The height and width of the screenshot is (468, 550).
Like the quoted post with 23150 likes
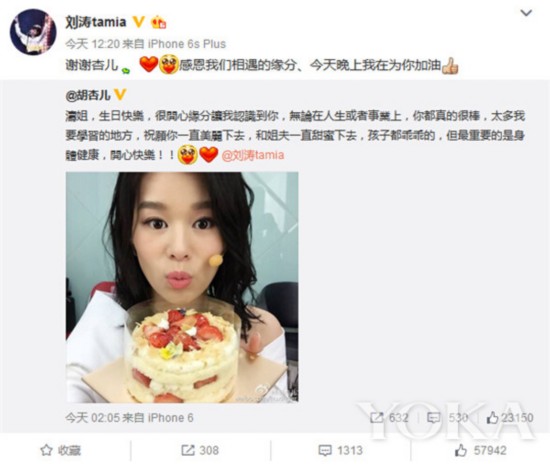click(510, 417)
